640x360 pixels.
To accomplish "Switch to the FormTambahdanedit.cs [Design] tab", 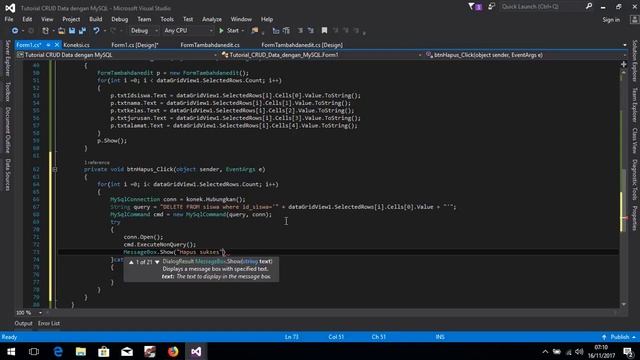I will [x=302, y=45].
